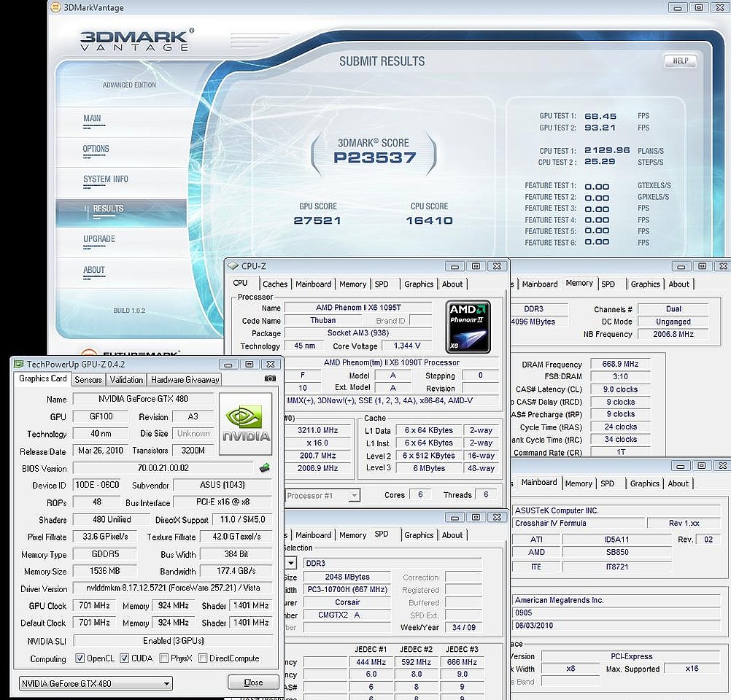Maximize the CPU-Z CPU window
This screenshot has height=700, width=731.
(476, 266)
